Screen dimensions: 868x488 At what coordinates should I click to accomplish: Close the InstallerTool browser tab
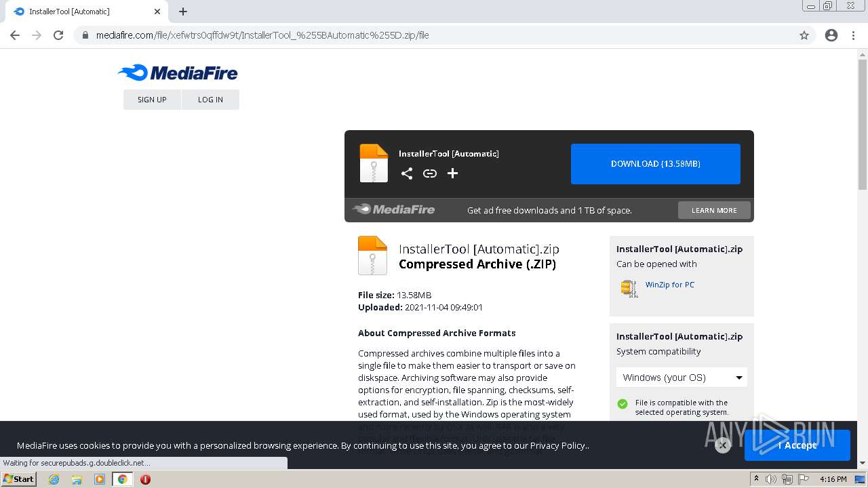157,12
